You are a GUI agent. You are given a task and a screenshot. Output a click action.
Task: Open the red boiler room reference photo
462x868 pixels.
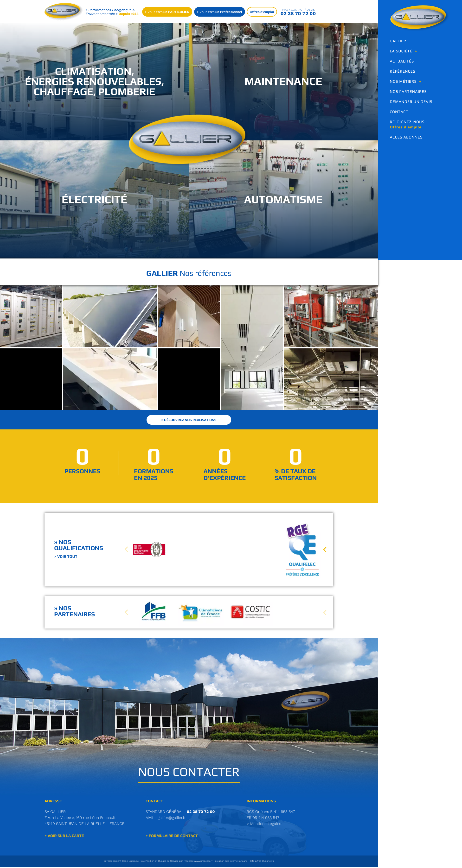click(x=331, y=316)
